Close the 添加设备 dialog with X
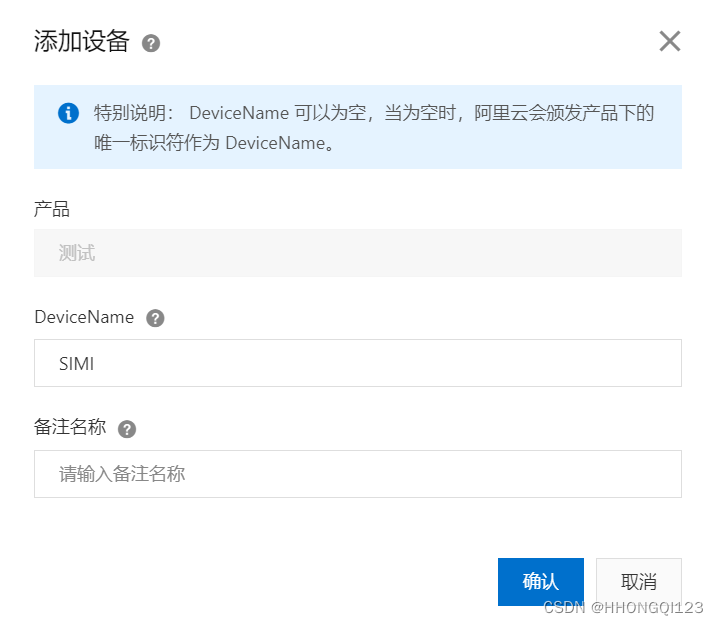This screenshot has height=625, width=718. (669, 41)
